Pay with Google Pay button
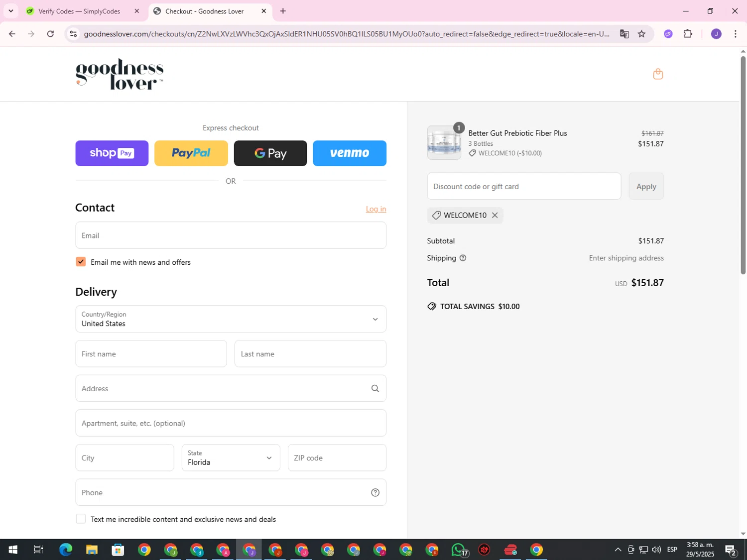747x560 pixels. tap(270, 153)
